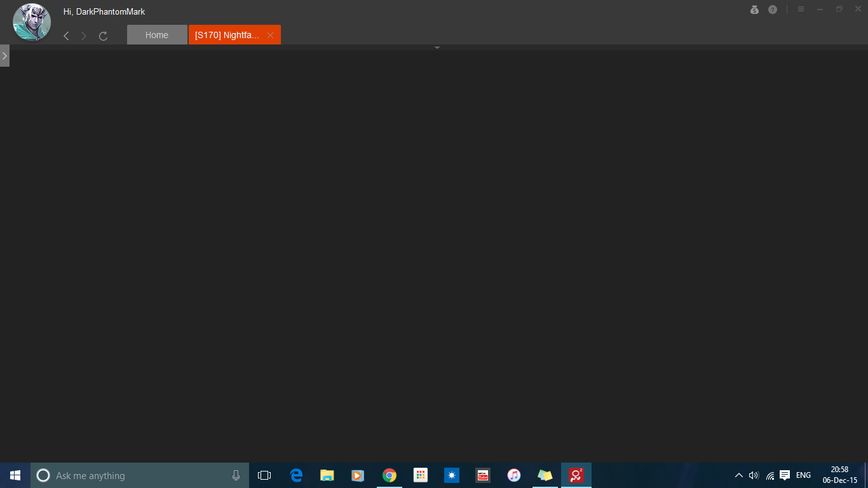The height and width of the screenshot is (488, 868).
Task: Click the DarkPhantomMark profile avatar
Action: tap(32, 22)
